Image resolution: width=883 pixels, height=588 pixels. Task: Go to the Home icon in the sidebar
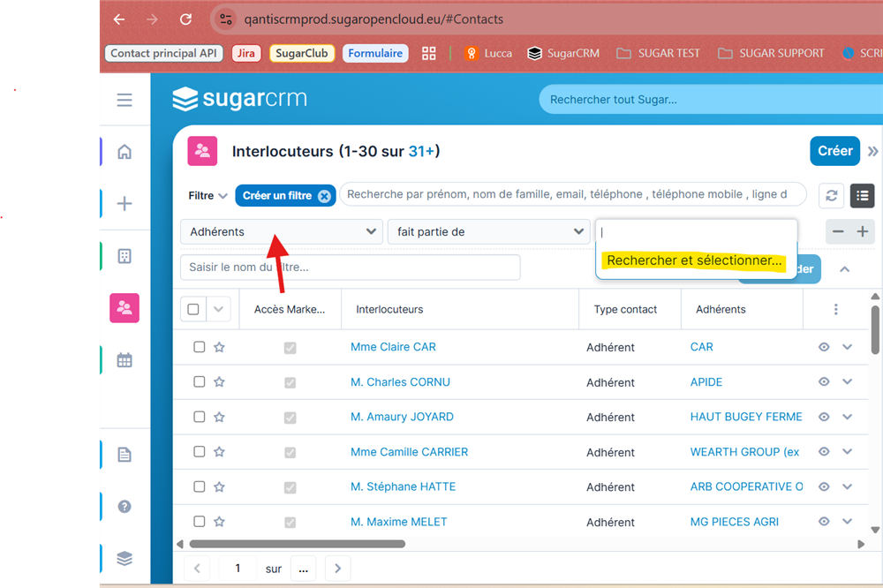125,152
